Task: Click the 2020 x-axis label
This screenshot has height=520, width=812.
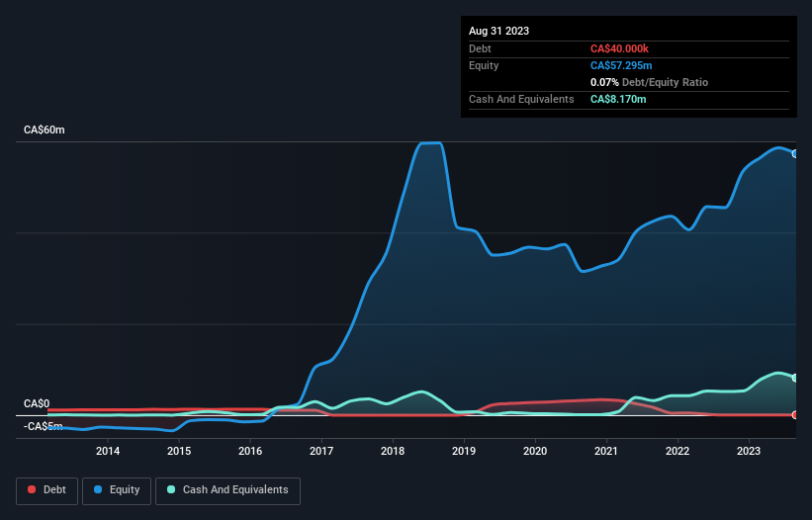Action: (535, 451)
